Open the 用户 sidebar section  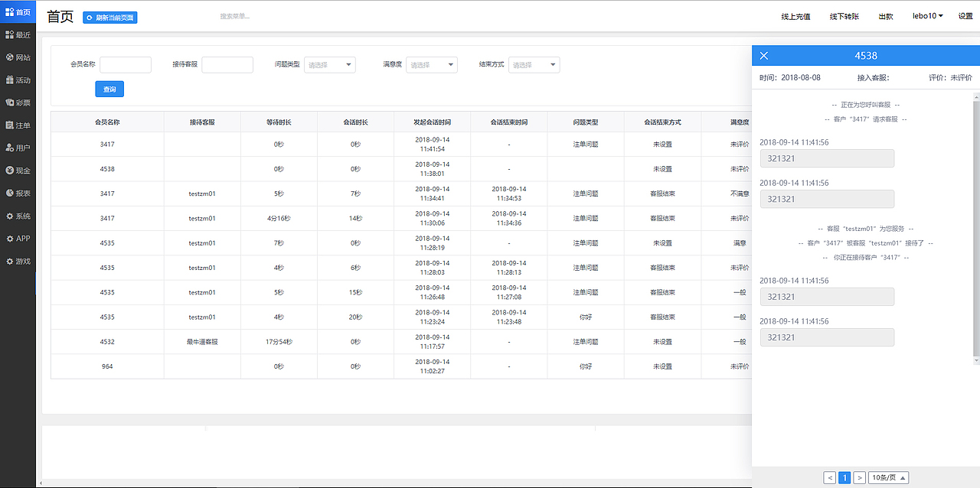tap(18, 148)
